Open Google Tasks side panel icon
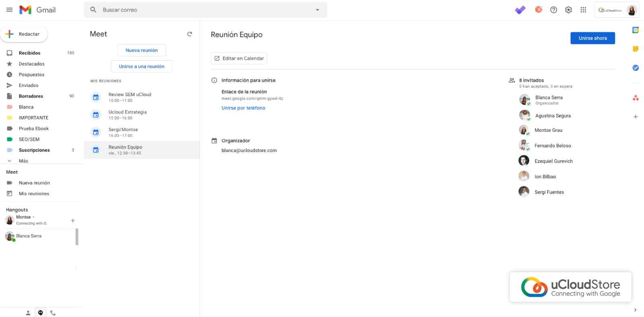The width and height of the screenshot is (644, 317). [636, 68]
